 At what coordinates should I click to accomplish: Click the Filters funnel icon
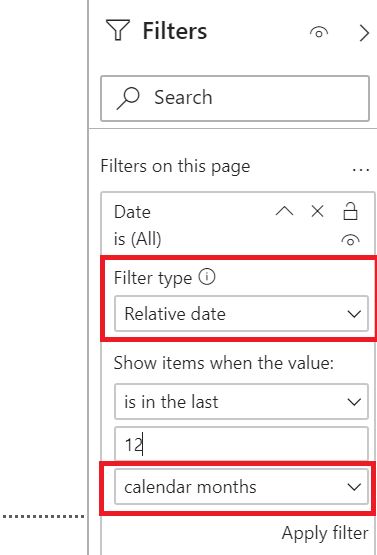[118, 30]
